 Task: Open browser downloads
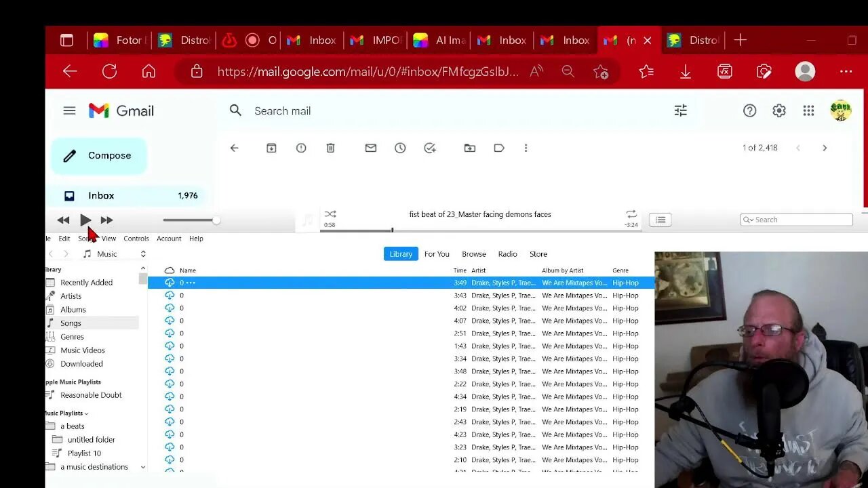click(x=686, y=71)
